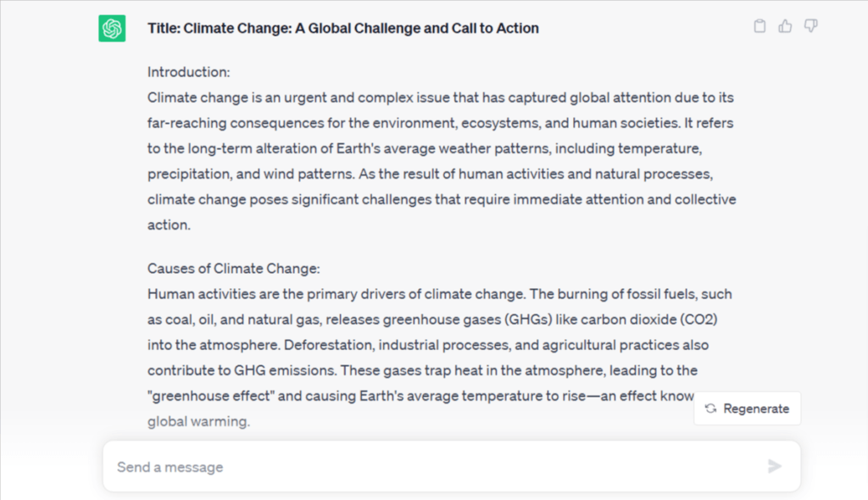Click the quoted "greenhouse effect" phrase
868x500 pixels.
(205, 396)
